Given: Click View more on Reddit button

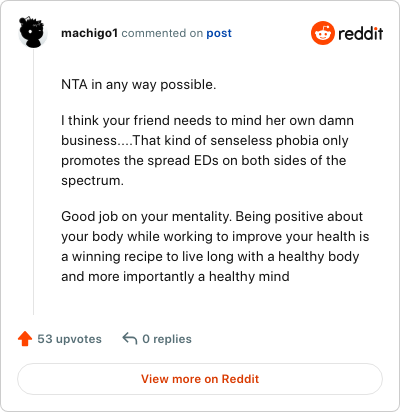Looking at the screenshot, I should (x=200, y=379).
